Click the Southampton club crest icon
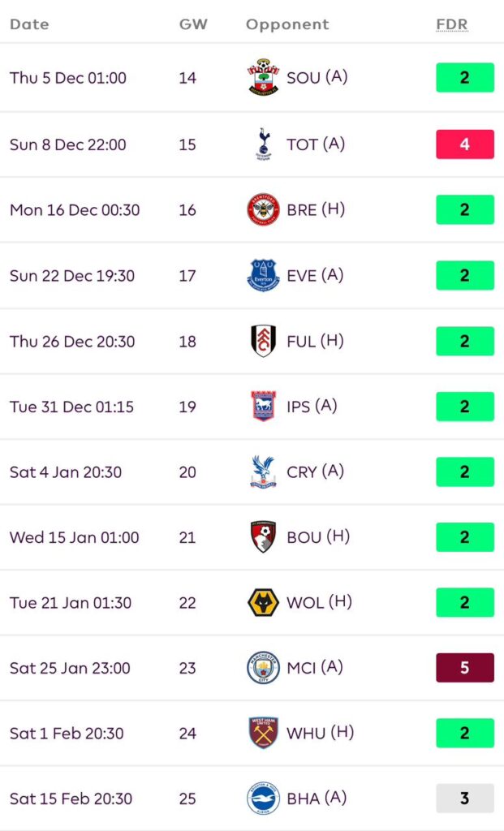This screenshot has height=831, width=504. click(263, 78)
